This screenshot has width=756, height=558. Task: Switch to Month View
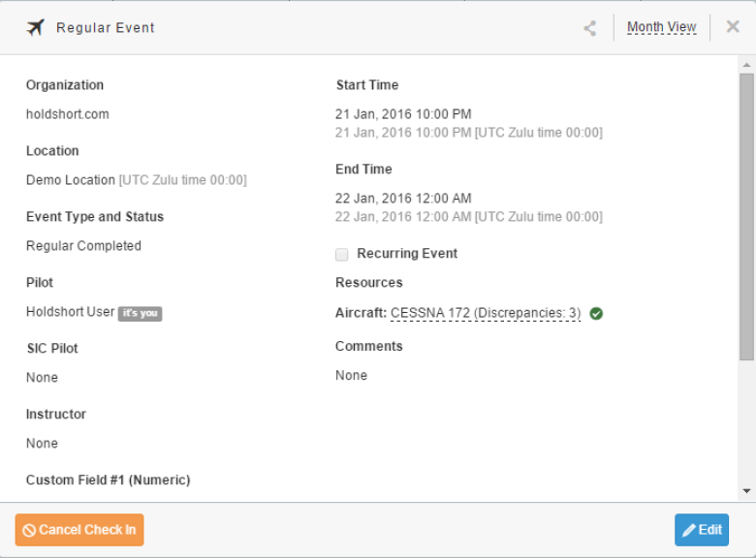[661, 27]
